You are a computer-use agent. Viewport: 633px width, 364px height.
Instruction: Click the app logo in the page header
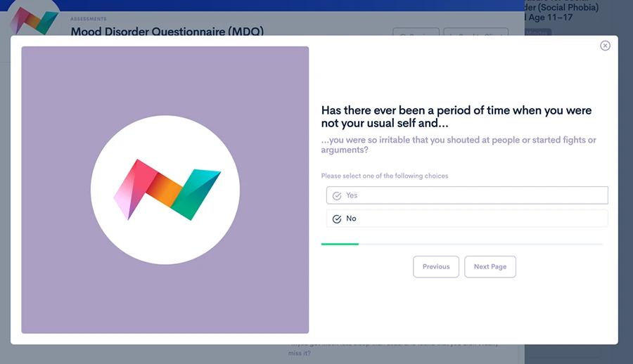pyautogui.click(x=34, y=20)
